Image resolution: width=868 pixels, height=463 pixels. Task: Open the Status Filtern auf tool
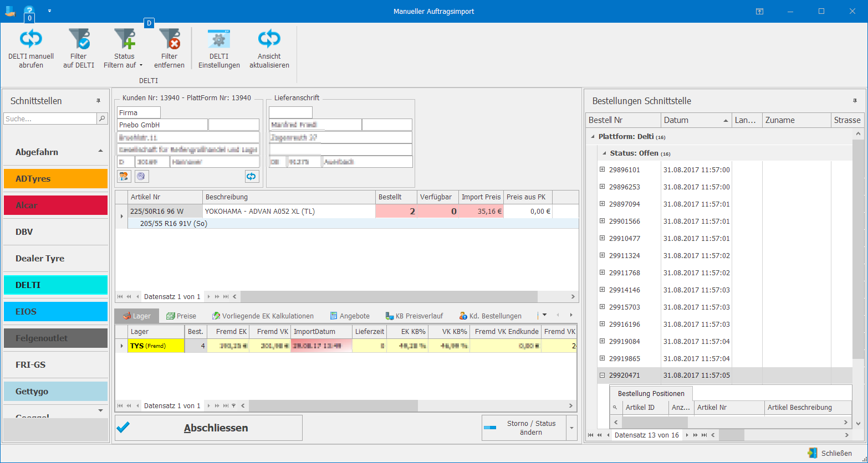(124, 49)
